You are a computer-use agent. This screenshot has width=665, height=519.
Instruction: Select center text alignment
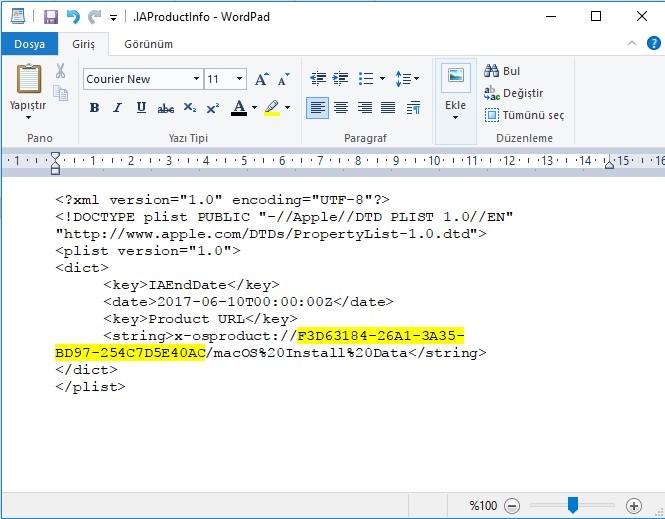pyautogui.click(x=341, y=108)
